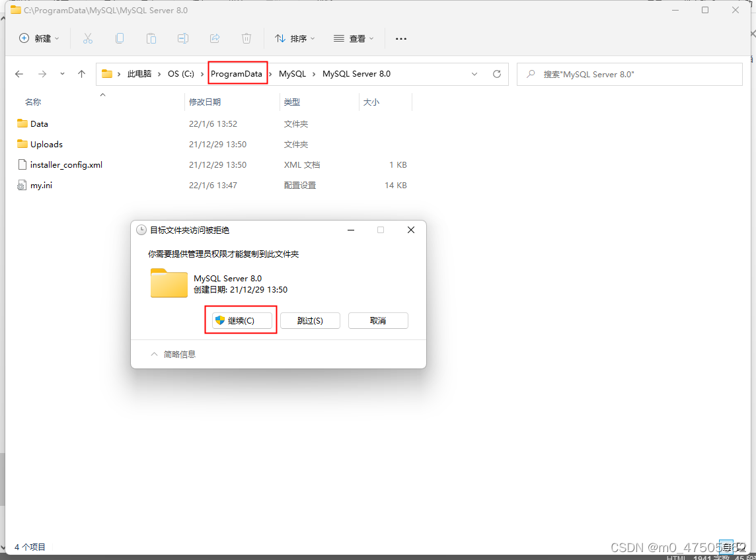Go back with the left arrow

pos(19,74)
